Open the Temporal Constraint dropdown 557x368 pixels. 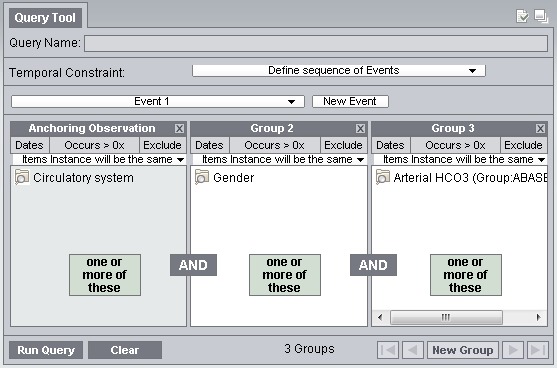(339, 70)
